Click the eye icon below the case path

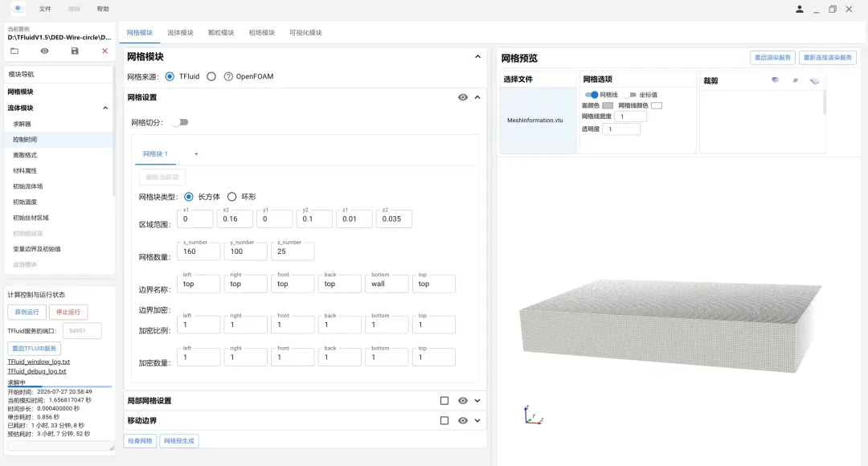click(44, 51)
